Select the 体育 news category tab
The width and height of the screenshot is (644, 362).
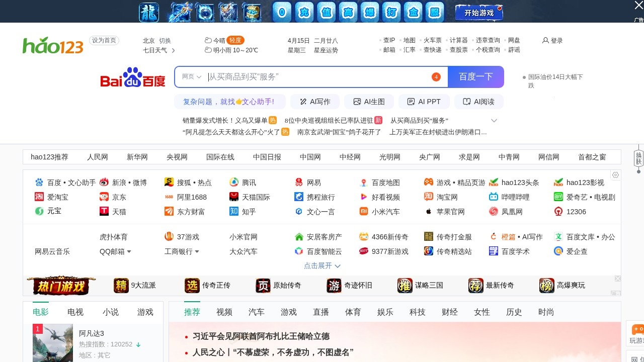pos(353,312)
